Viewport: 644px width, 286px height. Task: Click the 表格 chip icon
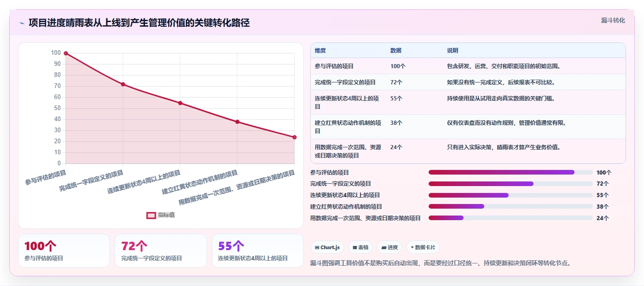tap(355, 247)
